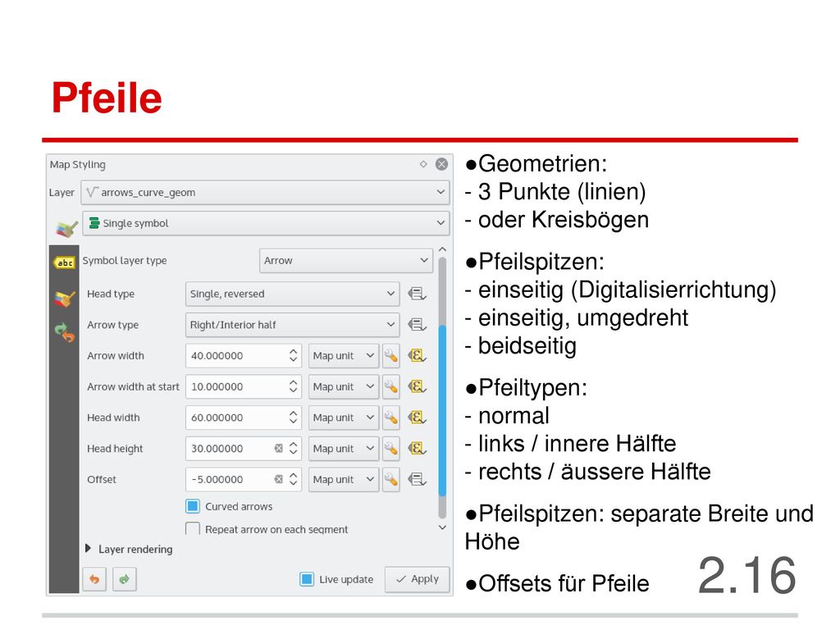Open the Head width unit dropdown

coord(344,418)
